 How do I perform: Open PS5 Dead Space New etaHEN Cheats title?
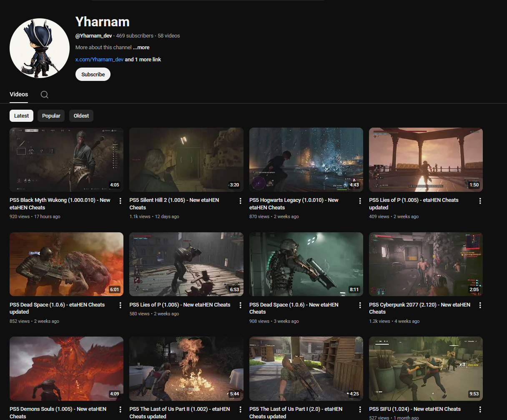[294, 308]
